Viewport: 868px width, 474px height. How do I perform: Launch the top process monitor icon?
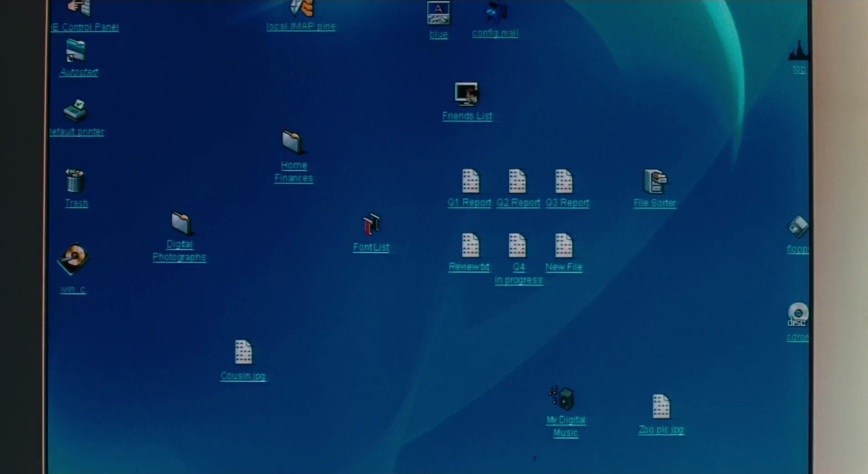[799, 50]
